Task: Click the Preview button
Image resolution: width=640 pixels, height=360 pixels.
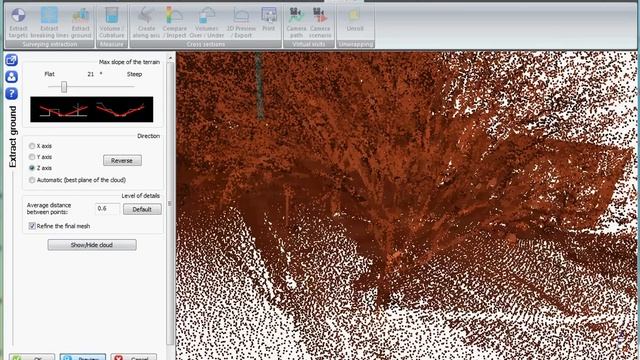Action: coord(83,357)
